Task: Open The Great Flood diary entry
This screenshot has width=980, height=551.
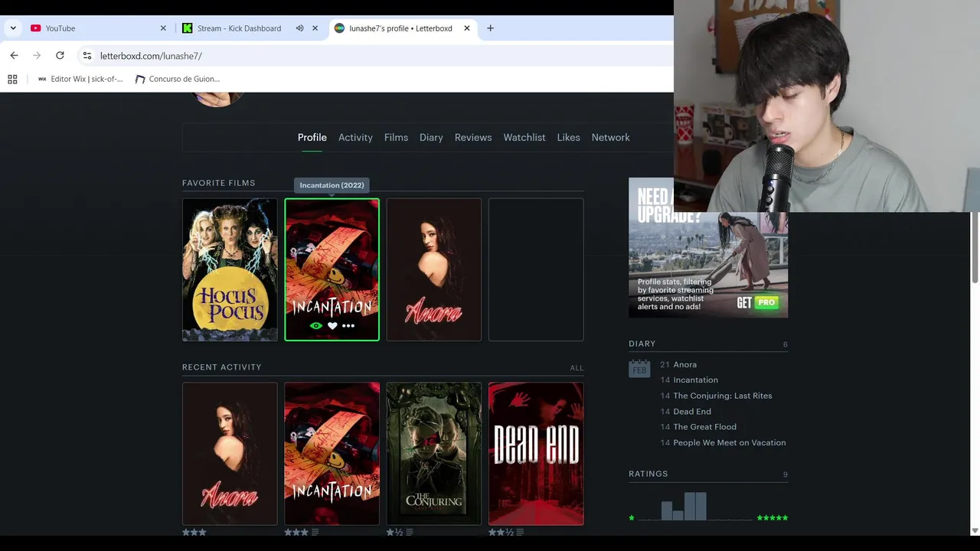Action: pos(705,427)
